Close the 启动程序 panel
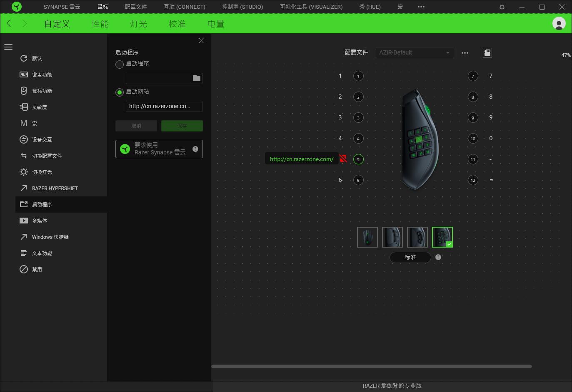Viewport: 572px width, 392px height. tap(201, 40)
